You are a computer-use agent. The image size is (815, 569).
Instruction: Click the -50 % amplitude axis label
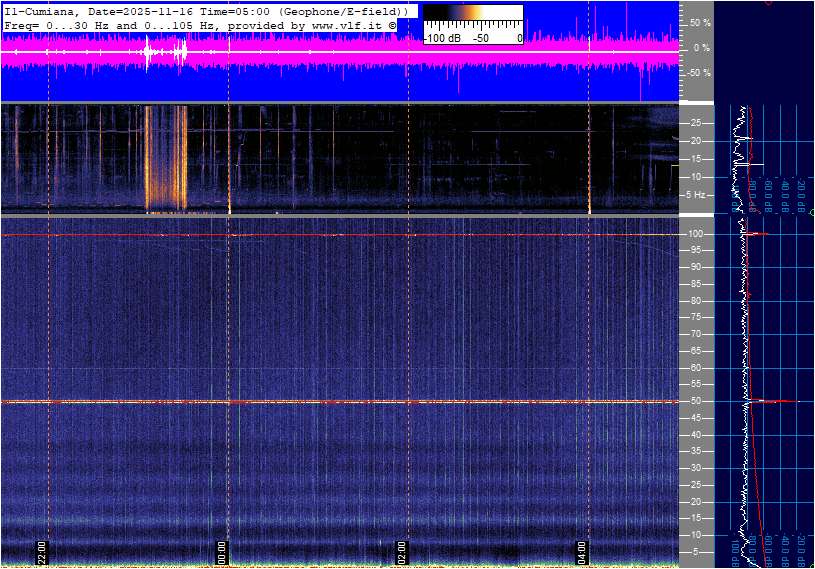pyautogui.click(x=697, y=73)
